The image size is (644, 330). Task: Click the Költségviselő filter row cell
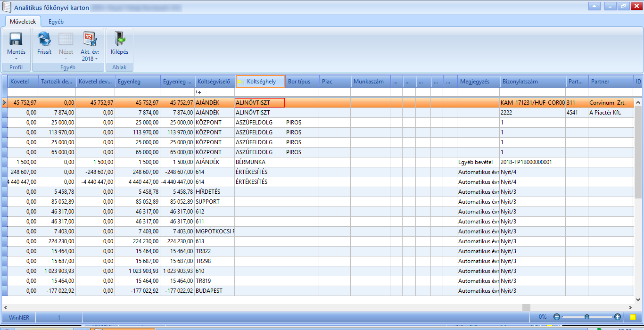coord(215,92)
